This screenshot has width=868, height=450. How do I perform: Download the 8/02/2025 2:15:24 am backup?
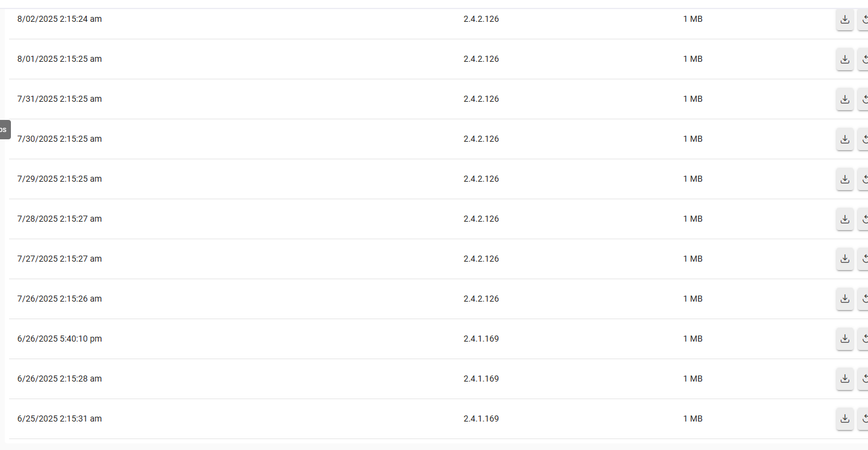click(844, 19)
